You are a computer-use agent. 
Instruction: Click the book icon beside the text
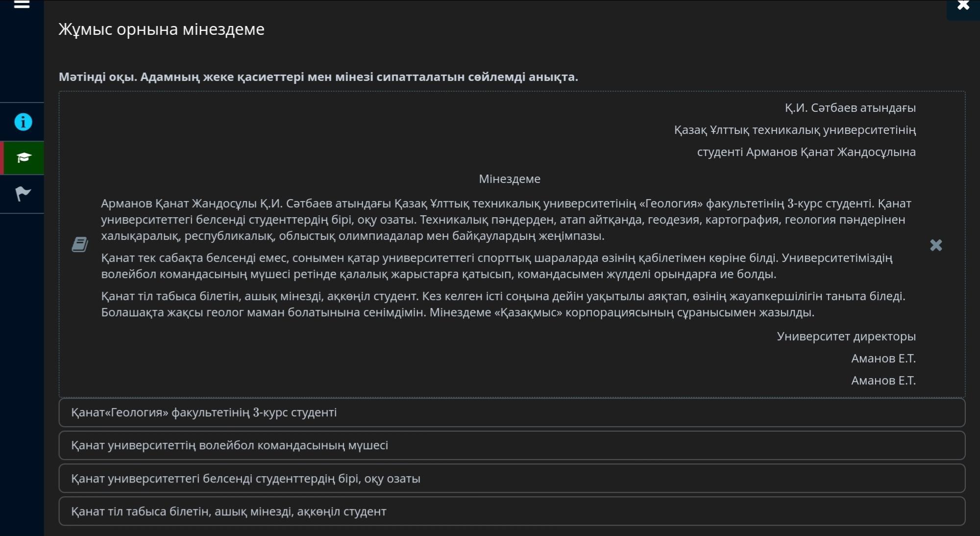pyautogui.click(x=80, y=244)
